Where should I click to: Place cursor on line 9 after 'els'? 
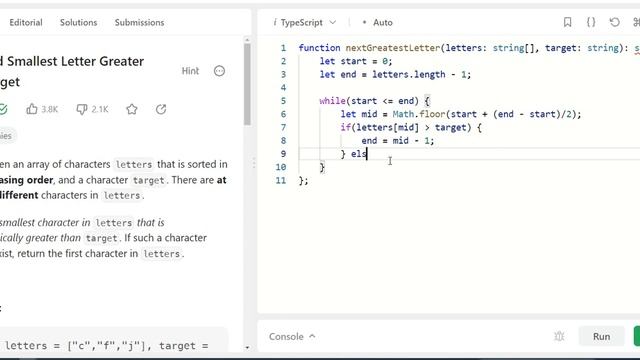click(x=367, y=154)
